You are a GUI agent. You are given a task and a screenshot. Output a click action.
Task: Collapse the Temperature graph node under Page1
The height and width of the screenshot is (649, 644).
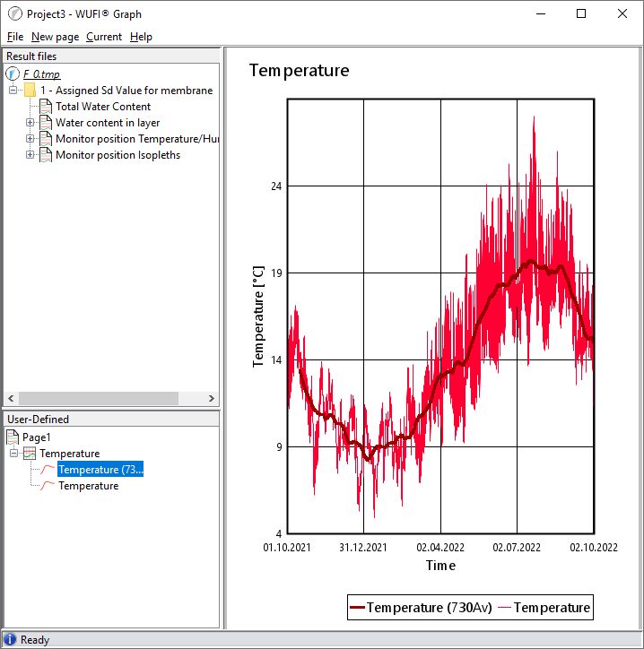[13, 454]
